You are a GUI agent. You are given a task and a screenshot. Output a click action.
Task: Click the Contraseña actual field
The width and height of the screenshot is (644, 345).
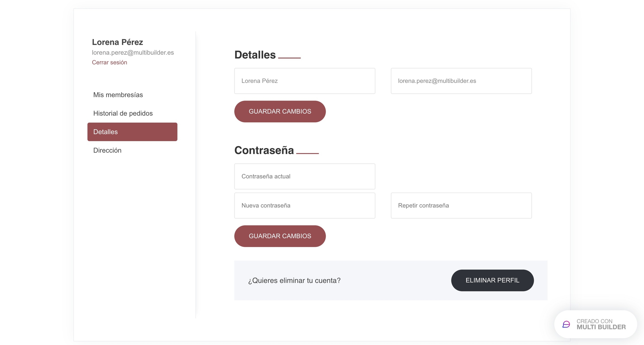click(x=304, y=177)
